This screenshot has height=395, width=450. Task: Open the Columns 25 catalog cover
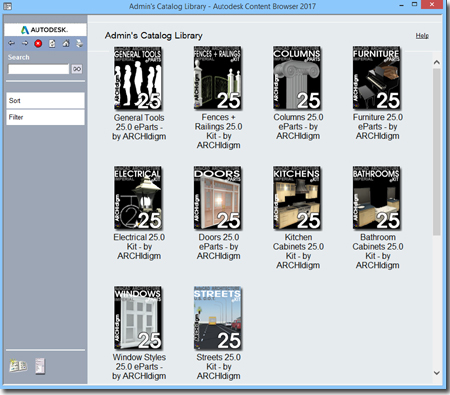coord(297,78)
